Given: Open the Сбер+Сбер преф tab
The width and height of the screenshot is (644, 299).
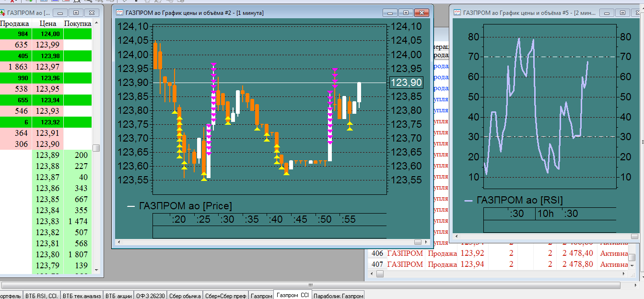Looking at the screenshot, I should (x=226, y=296).
